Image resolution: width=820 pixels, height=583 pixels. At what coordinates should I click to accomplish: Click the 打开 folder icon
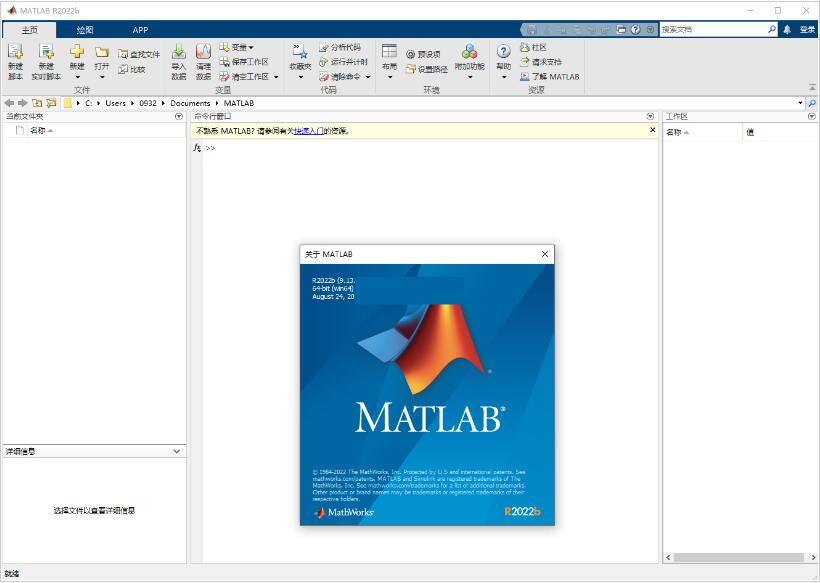point(102,51)
